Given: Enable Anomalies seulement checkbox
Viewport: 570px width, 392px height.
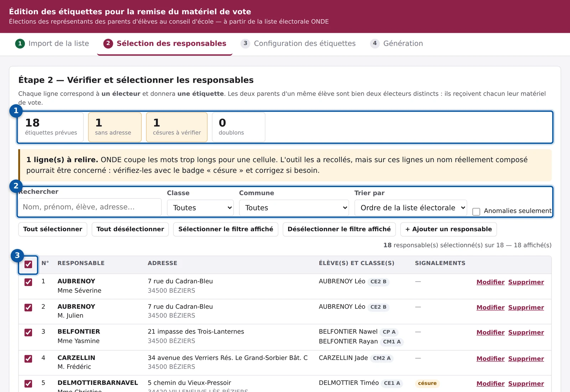Looking at the screenshot, I should (476, 211).
